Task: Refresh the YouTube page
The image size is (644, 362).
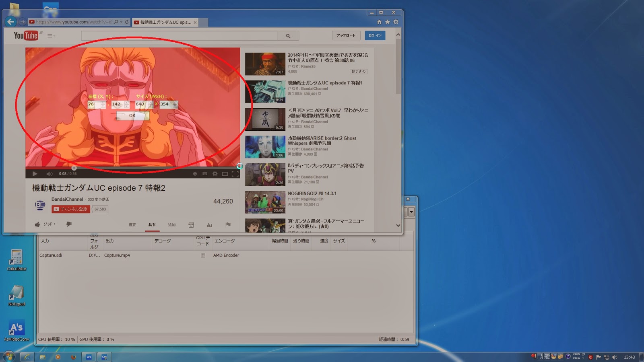Action: [x=127, y=22]
